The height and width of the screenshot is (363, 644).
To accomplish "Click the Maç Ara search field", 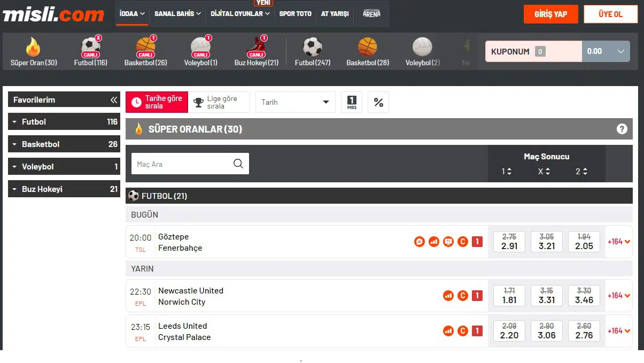I will pos(182,164).
